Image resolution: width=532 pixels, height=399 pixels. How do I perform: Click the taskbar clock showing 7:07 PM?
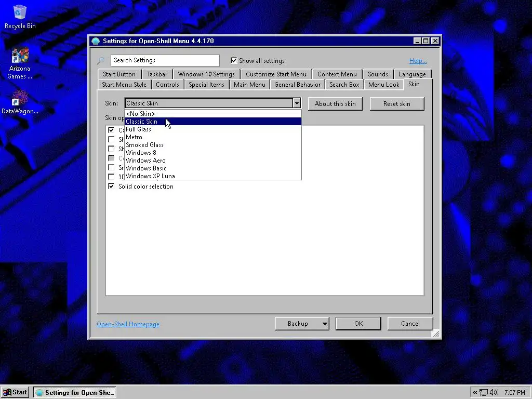pyautogui.click(x=515, y=393)
